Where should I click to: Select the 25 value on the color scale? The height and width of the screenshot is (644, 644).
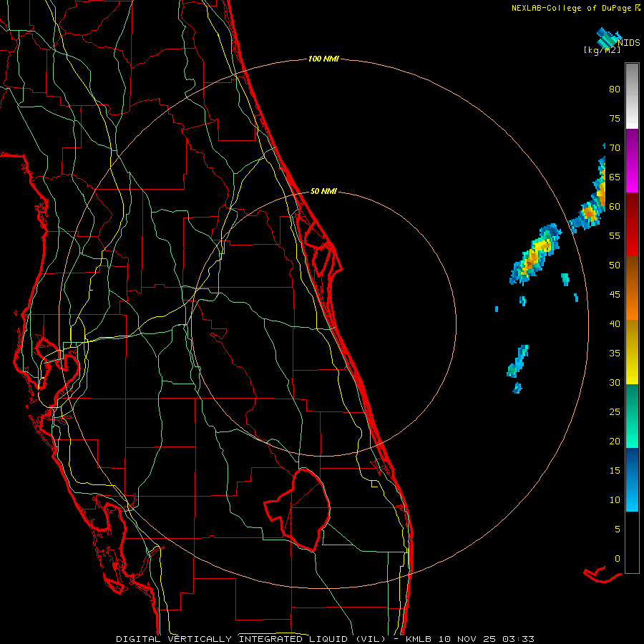click(615, 412)
